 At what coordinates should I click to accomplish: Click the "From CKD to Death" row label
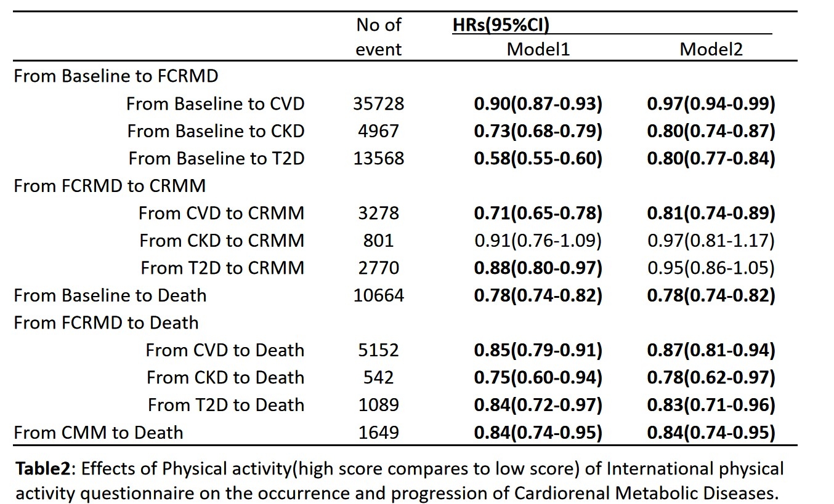(x=225, y=378)
